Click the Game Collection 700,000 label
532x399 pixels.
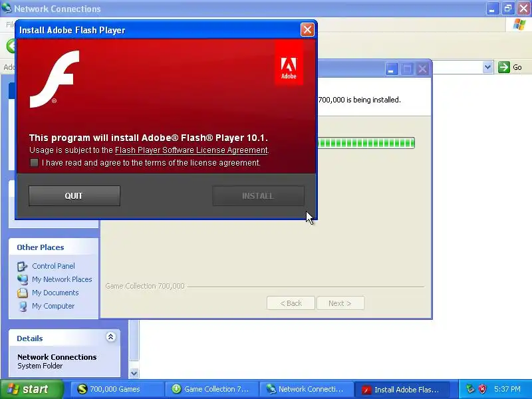(x=145, y=286)
